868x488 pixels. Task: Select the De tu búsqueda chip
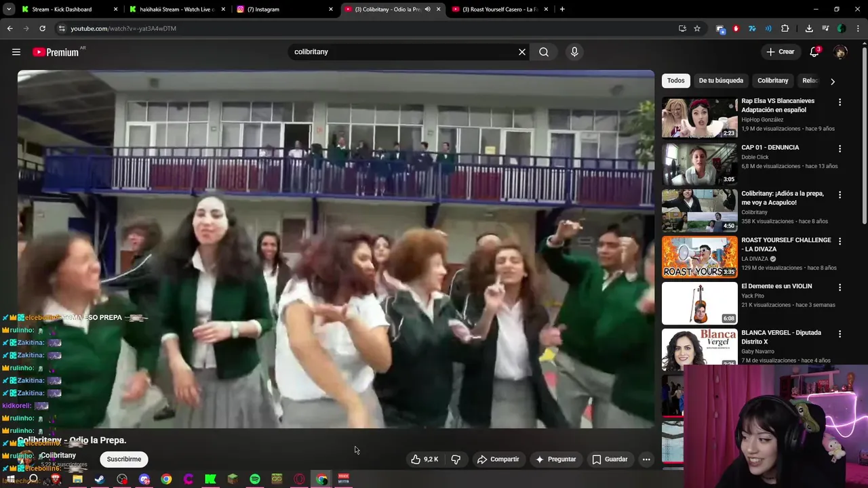[x=721, y=81]
